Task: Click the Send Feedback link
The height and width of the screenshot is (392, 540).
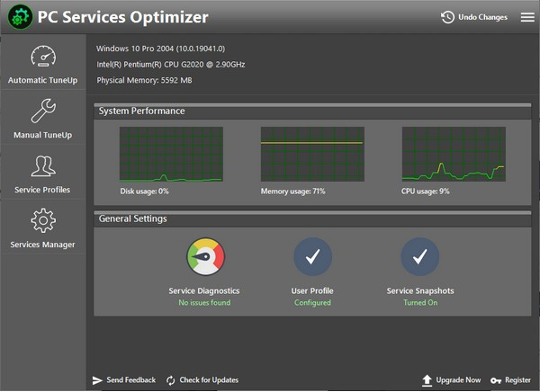Action: coord(130,380)
